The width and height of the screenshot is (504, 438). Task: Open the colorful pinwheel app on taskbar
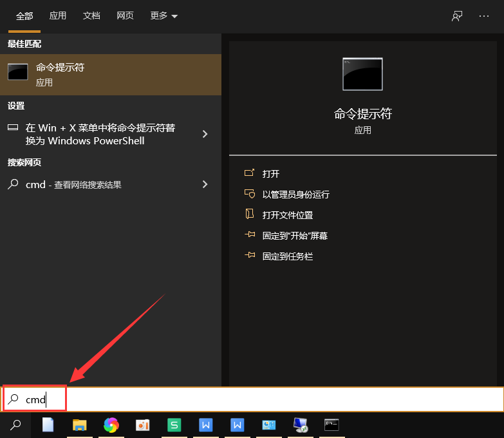111,425
